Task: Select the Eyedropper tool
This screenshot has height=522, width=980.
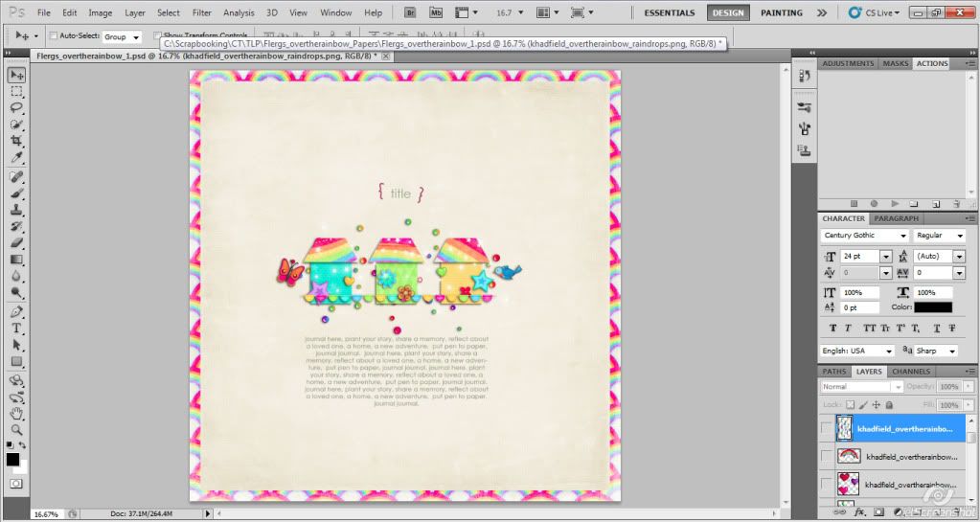Action: [16, 156]
